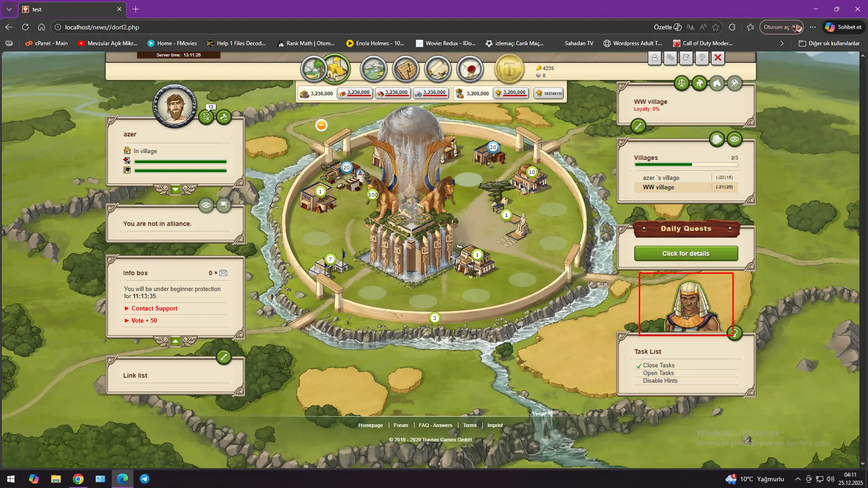Viewport: 868px width, 488px height.
Task: Click the pencil to edit Link list
Action: click(x=224, y=357)
